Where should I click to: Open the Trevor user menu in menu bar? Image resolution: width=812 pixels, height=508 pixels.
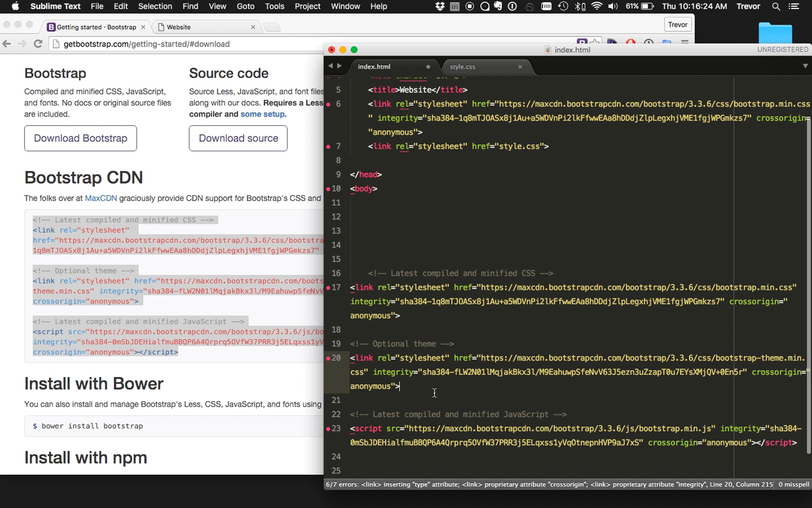pyautogui.click(x=748, y=6)
